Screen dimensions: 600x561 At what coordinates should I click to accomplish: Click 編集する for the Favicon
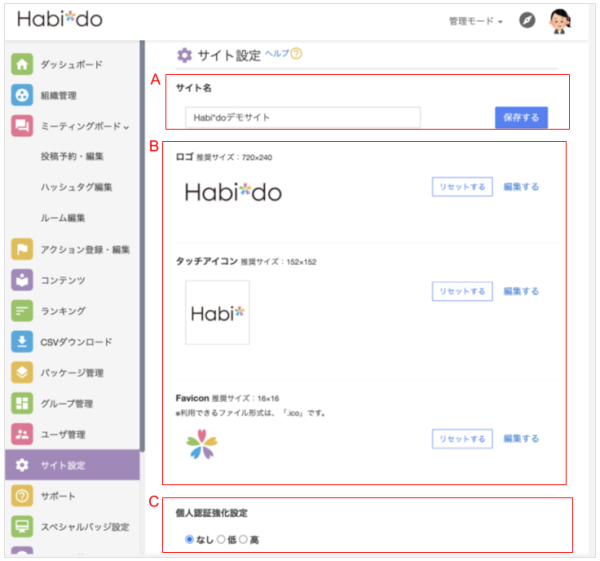(521, 439)
